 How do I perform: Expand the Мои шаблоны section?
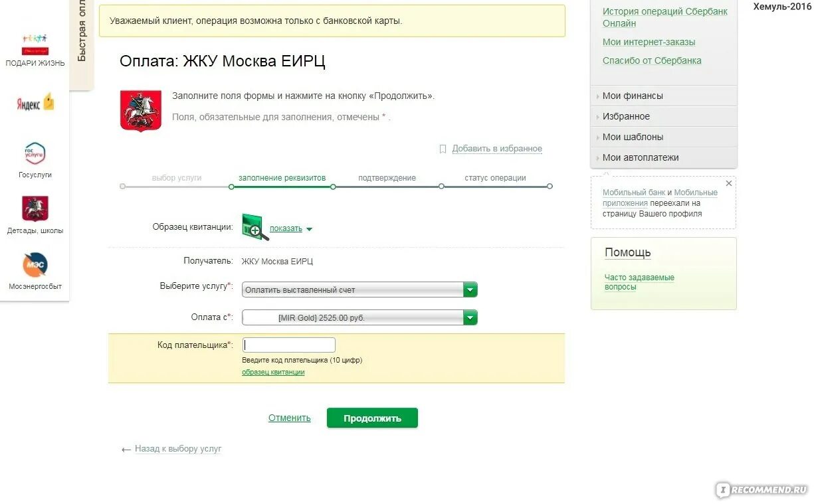664,137
